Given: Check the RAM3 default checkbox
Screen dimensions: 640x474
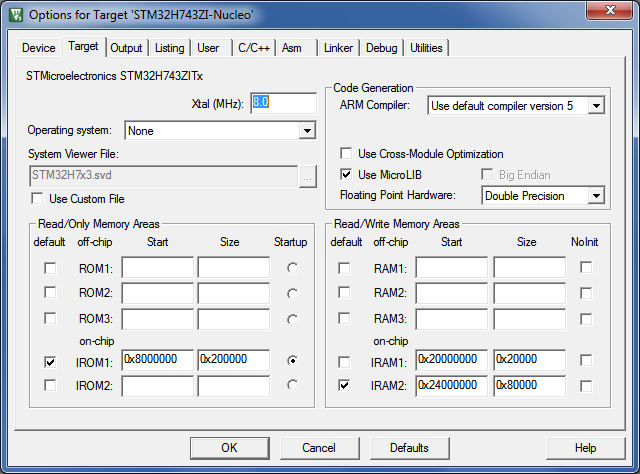Looking at the screenshot, I should tap(344, 318).
